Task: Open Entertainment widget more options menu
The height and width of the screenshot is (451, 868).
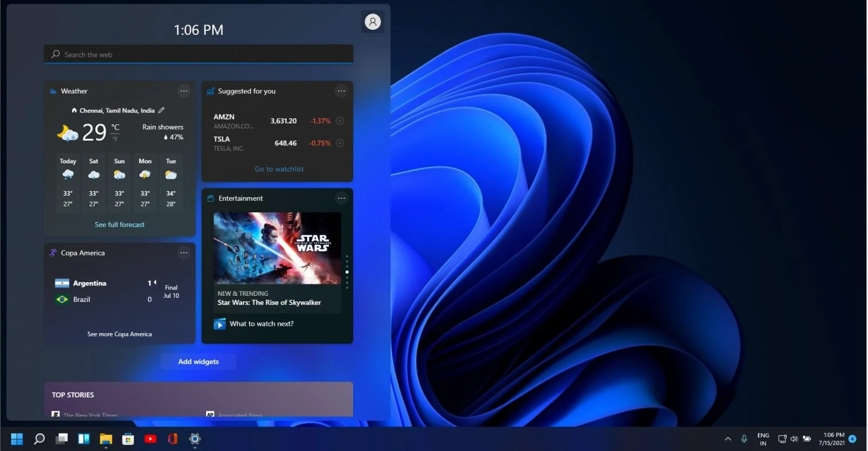Action: (341, 198)
